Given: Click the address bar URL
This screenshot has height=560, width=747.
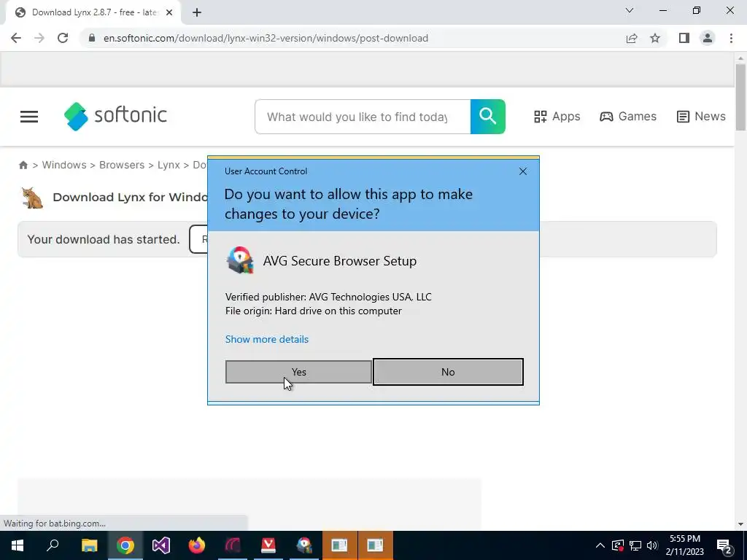Looking at the screenshot, I should click(266, 38).
